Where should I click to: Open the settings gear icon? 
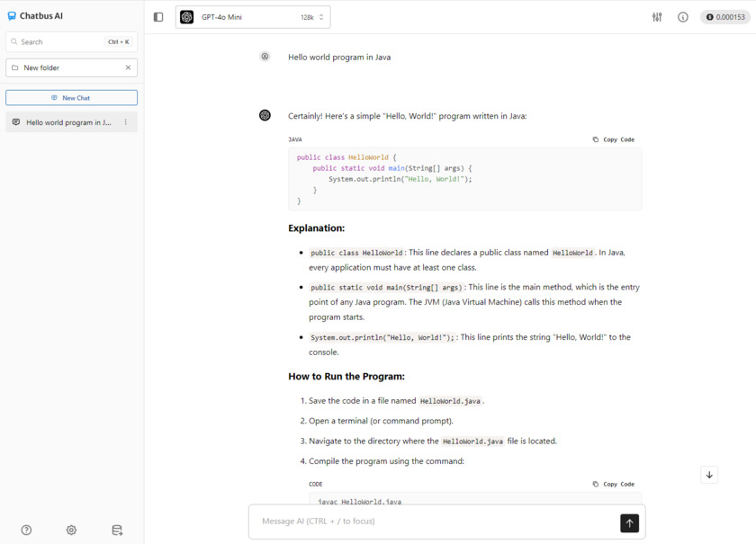pyautogui.click(x=71, y=531)
